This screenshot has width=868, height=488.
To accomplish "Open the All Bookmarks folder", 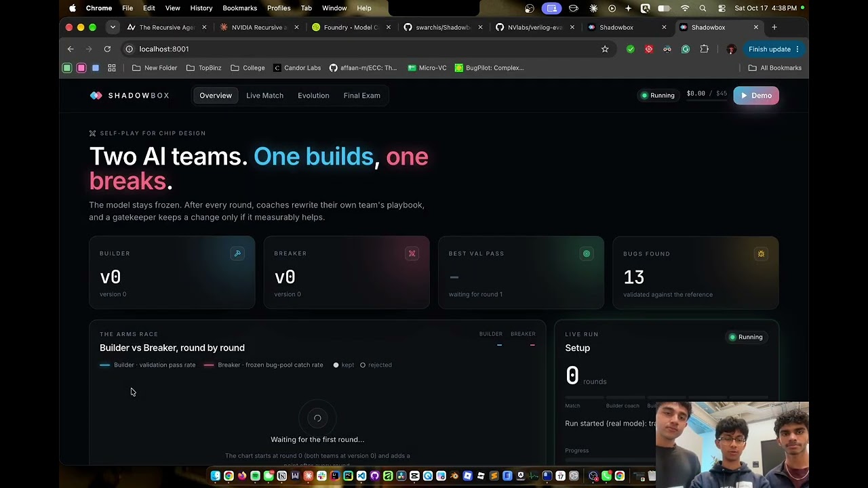I will pyautogui.click(x=774, y=68).
